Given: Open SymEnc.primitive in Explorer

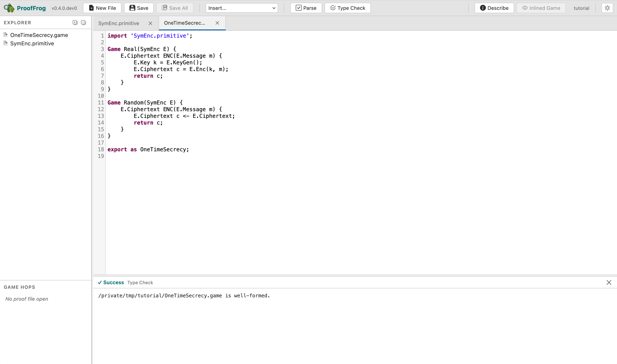Looking at the screenshot, I should [x=32, y=43].
